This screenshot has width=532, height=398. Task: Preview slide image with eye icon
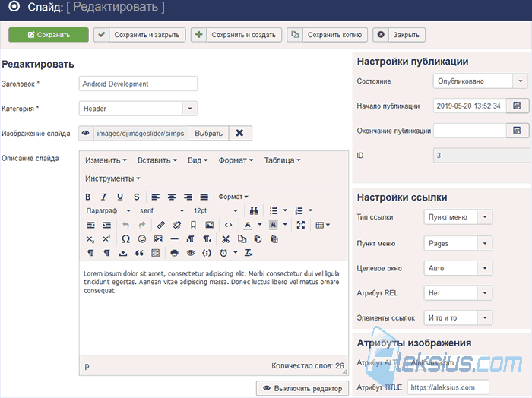86,133
